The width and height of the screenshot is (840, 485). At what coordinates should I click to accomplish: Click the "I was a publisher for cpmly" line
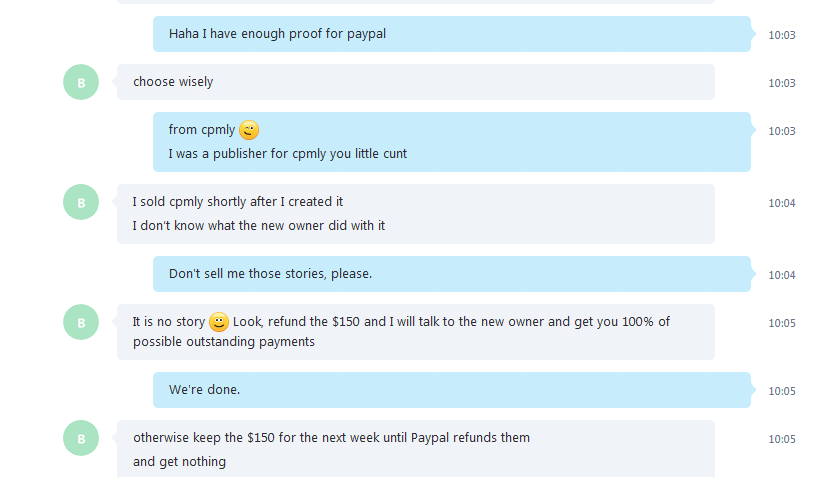point(288,154)
